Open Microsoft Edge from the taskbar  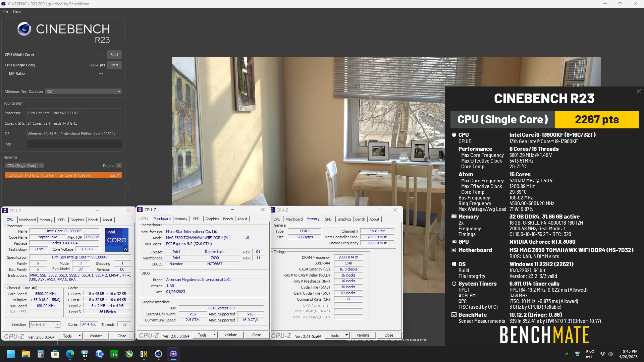[x=70, y=354]
